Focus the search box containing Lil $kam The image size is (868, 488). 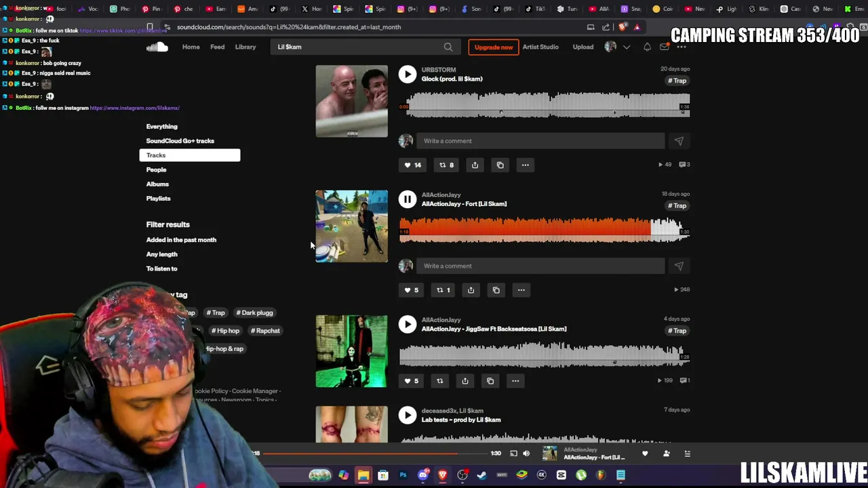click(x=365, y=47)
